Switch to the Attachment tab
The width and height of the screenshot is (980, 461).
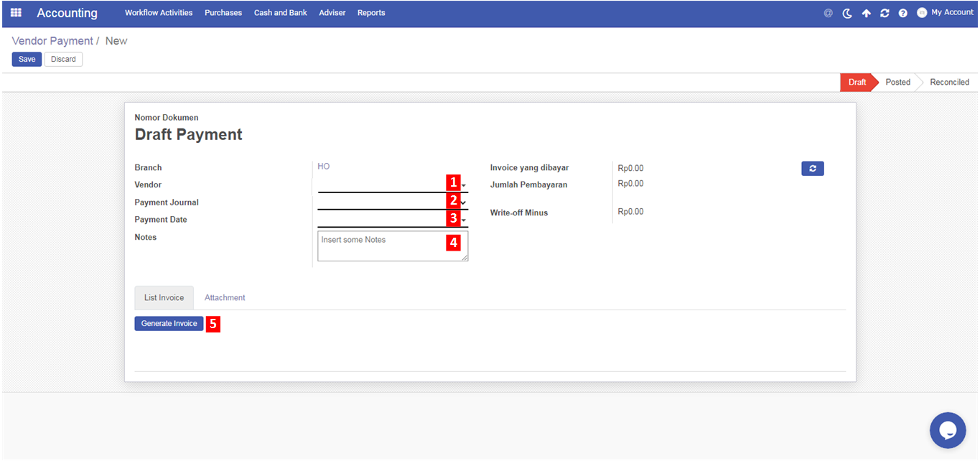(225, 297)
